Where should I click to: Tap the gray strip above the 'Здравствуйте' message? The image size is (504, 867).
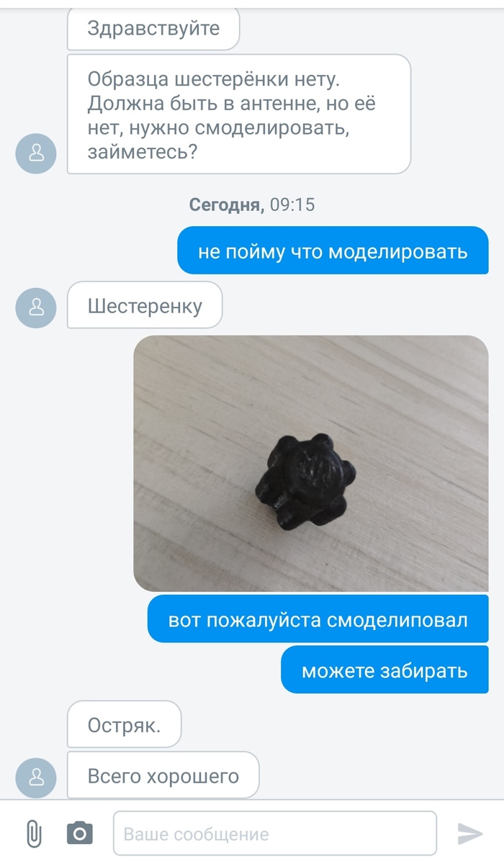coord(252,4)
